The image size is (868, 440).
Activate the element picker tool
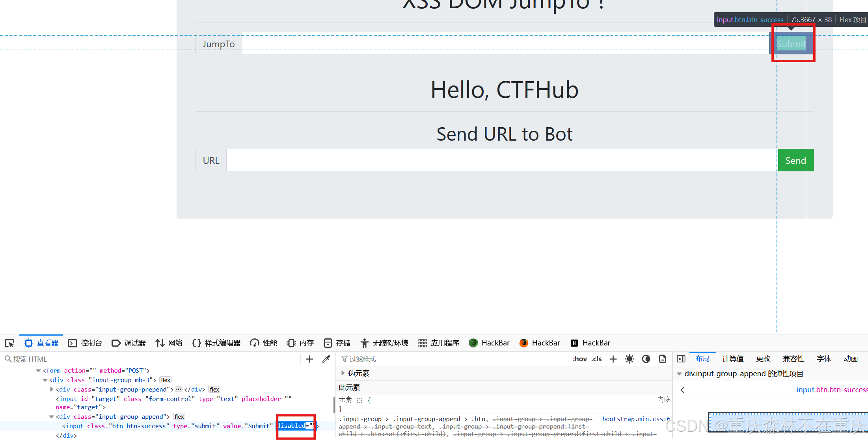click(9, 343)
